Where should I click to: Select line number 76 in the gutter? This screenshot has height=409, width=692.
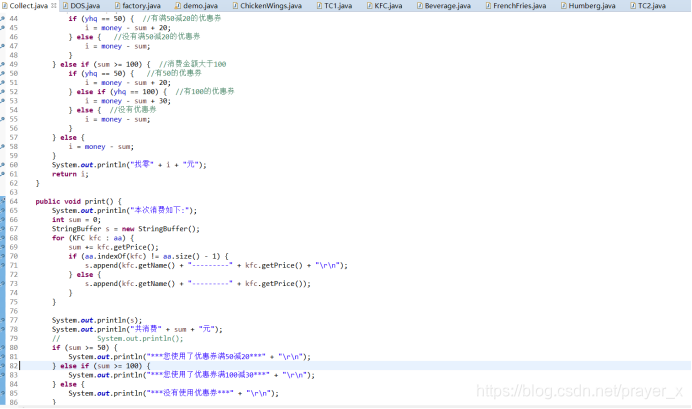(x=14, y=311)
